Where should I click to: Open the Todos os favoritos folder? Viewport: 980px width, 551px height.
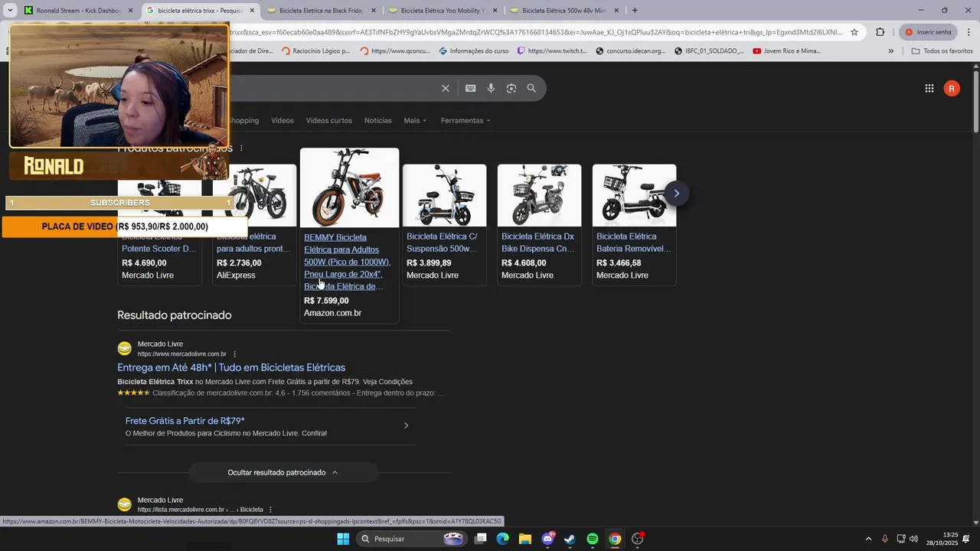(942, 51)
